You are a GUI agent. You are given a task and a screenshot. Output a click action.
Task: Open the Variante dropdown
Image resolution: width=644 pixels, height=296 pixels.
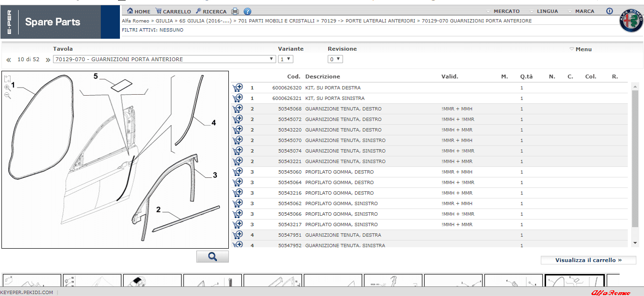click(286, 59)
